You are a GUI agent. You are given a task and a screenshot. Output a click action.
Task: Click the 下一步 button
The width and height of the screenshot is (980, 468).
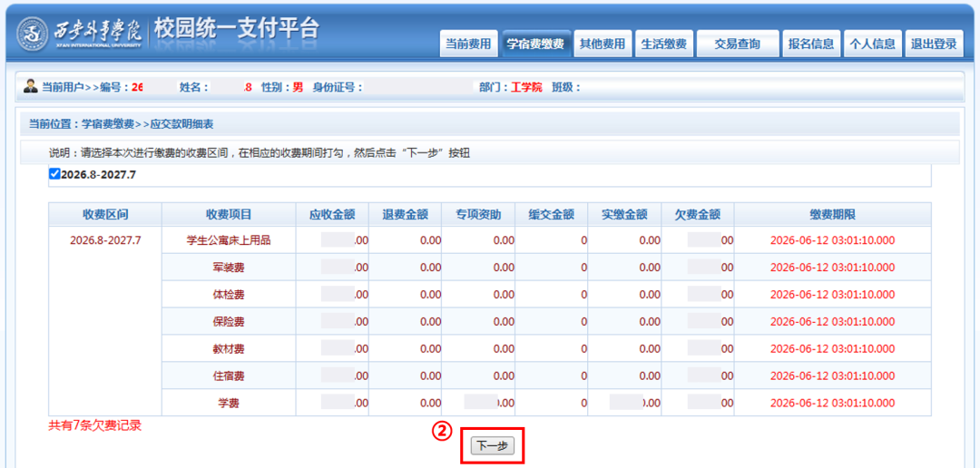click(x=492, y=445)
